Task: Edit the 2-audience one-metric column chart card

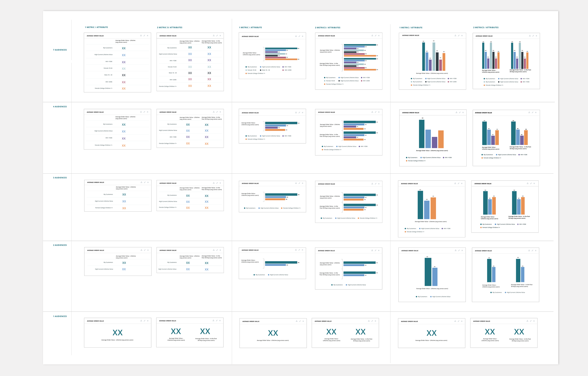Action: (x=459, y=250)
